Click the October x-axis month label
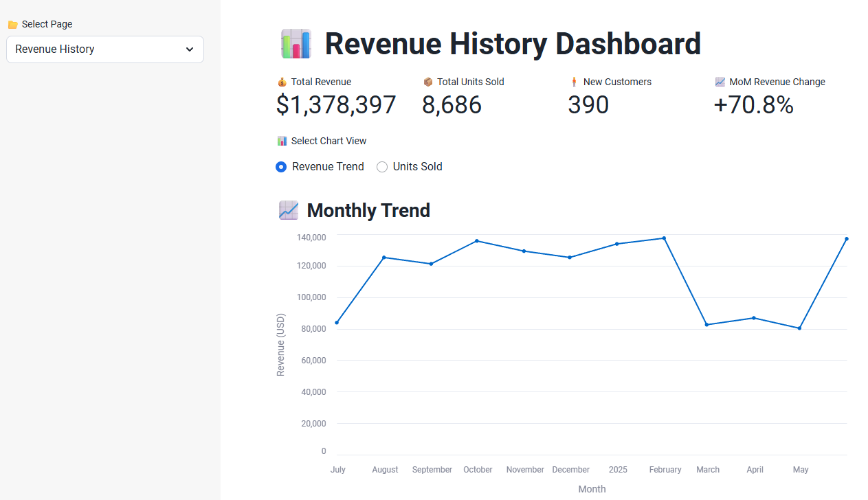The image size is (868, 500). pos(478,470)
